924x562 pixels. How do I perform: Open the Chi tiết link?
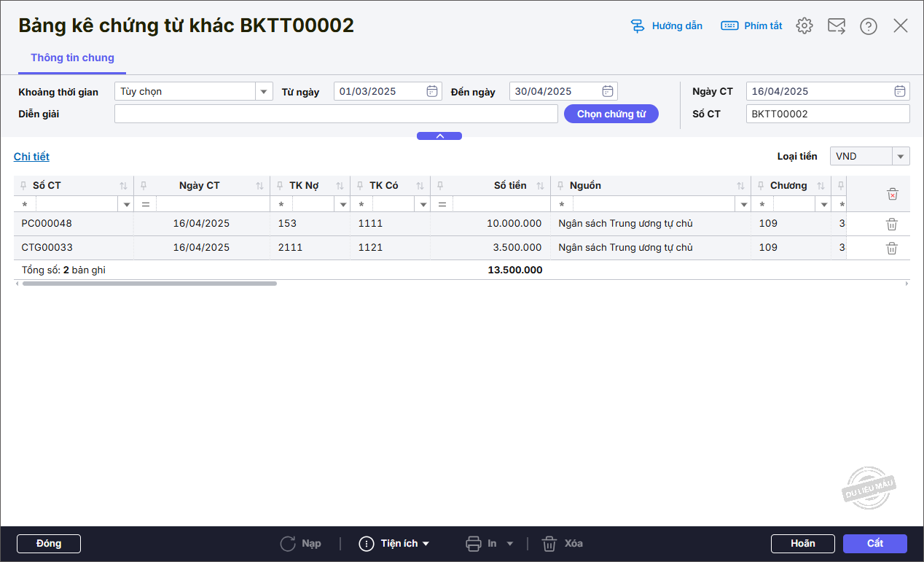(x=31, y=157)
